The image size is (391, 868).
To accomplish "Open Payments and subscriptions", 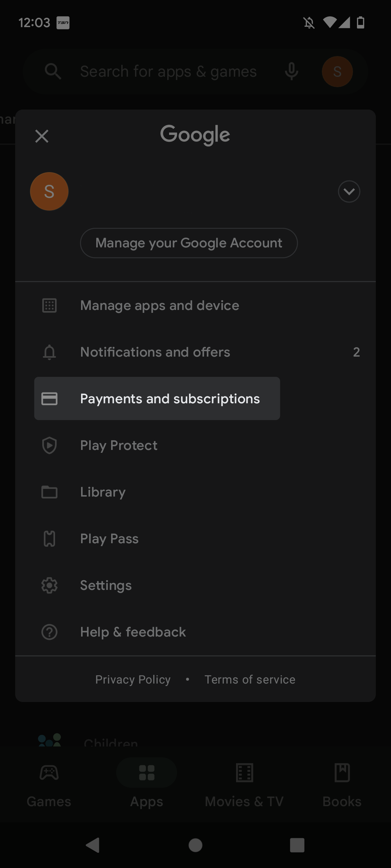I will click(170, 399).
